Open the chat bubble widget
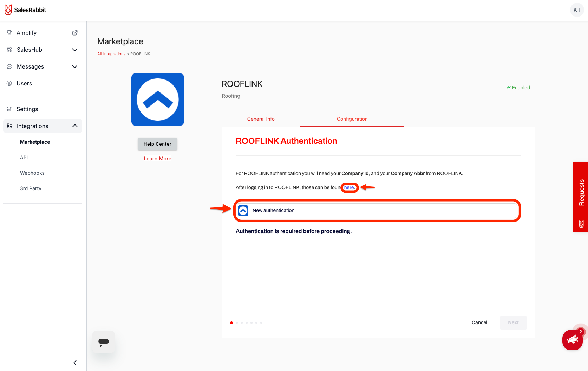This screenshot has width=588, height=371. (x=104, y=342)
